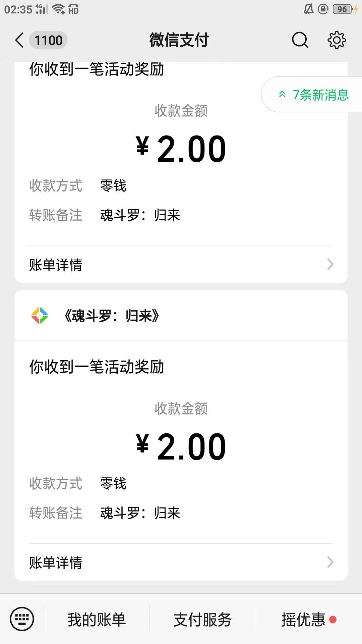Expand 账单详情 chevron in second card
The width and height of the screenshot is (362, 644).
330,562
